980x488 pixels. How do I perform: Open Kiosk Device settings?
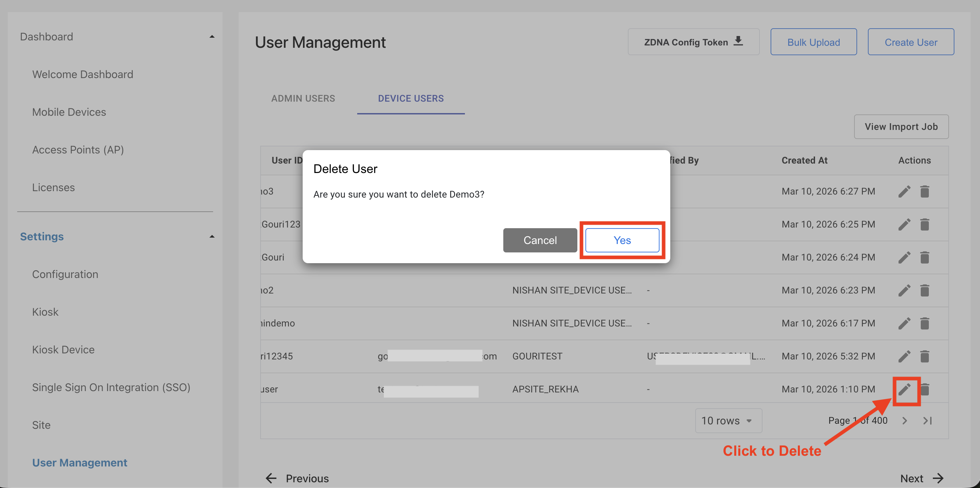pos(63,350)
